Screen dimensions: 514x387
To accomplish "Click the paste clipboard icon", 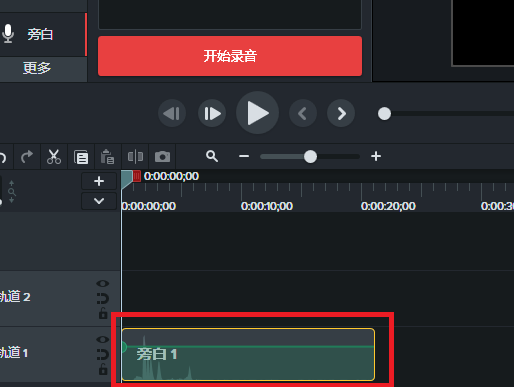I will [107, 157].
